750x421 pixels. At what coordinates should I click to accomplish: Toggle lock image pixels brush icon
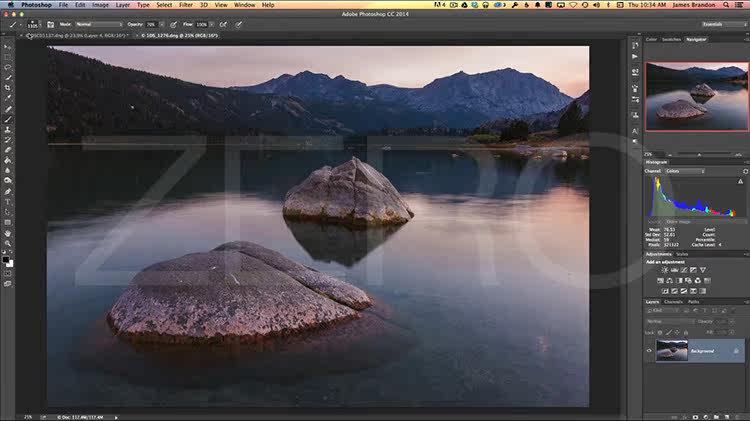pos(669,332)
